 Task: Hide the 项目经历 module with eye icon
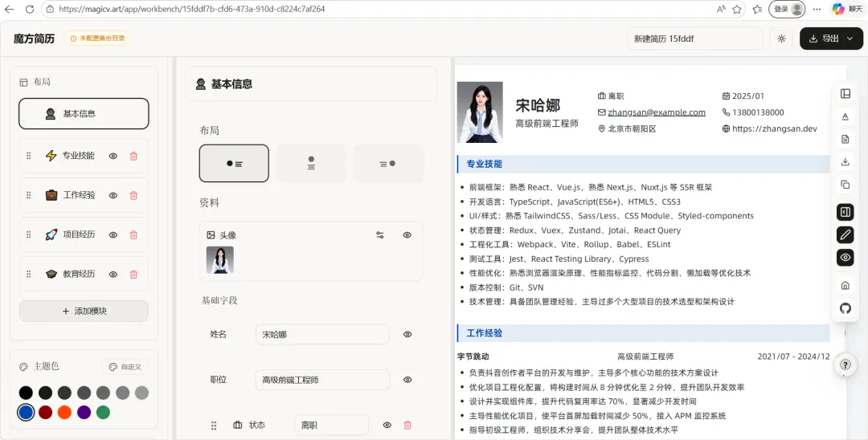(113, 235)
